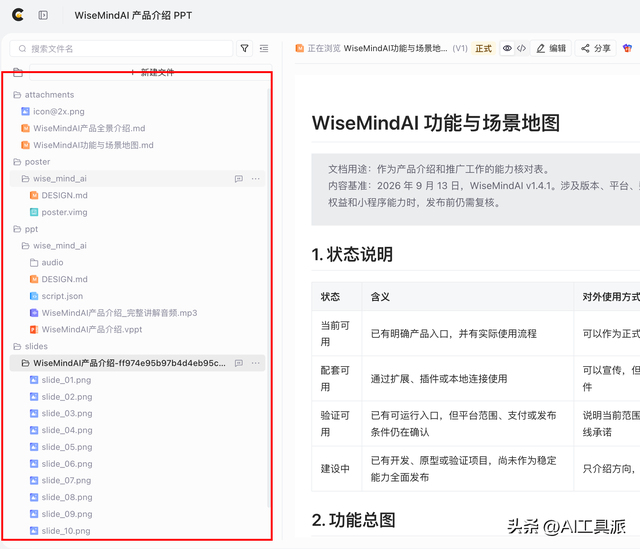Open WiseMindAI产品介绍_完整讲解音频.mp3
This screenshot has height=549, width=640.
click(x=119, y=313)
